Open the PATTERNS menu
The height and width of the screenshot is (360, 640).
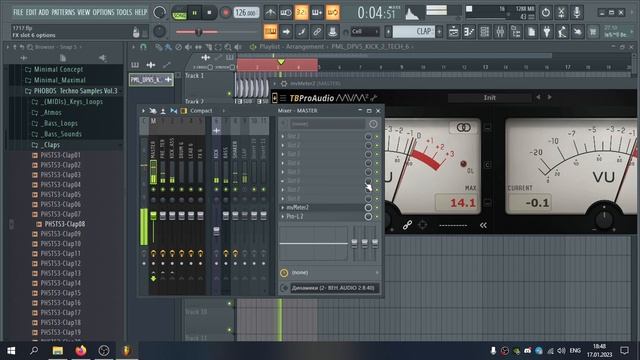click(63, 12)
